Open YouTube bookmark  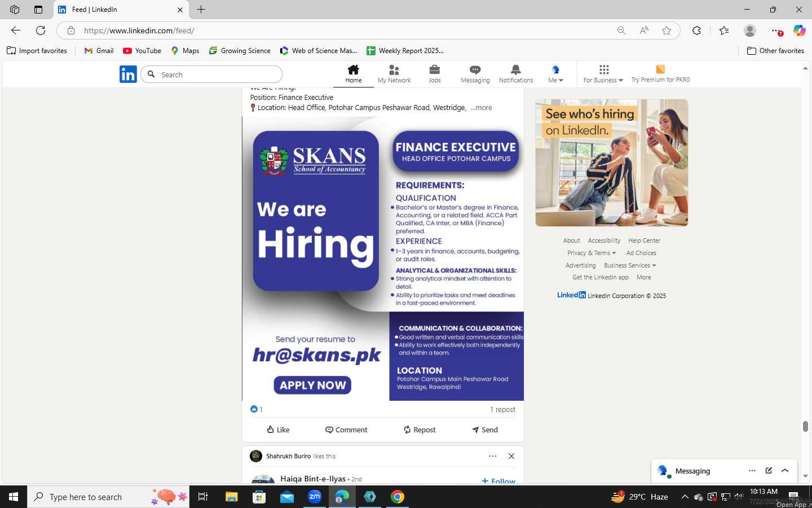142,51
